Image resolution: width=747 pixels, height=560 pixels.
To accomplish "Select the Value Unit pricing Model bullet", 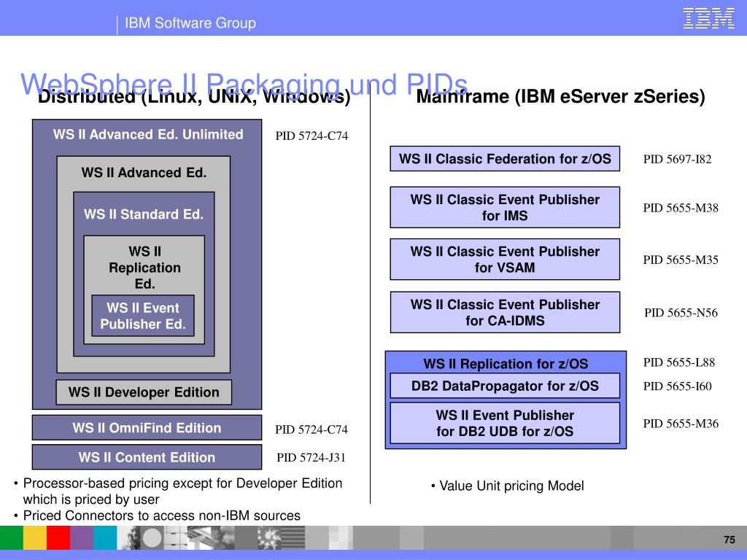I will [x=511, y=486].
